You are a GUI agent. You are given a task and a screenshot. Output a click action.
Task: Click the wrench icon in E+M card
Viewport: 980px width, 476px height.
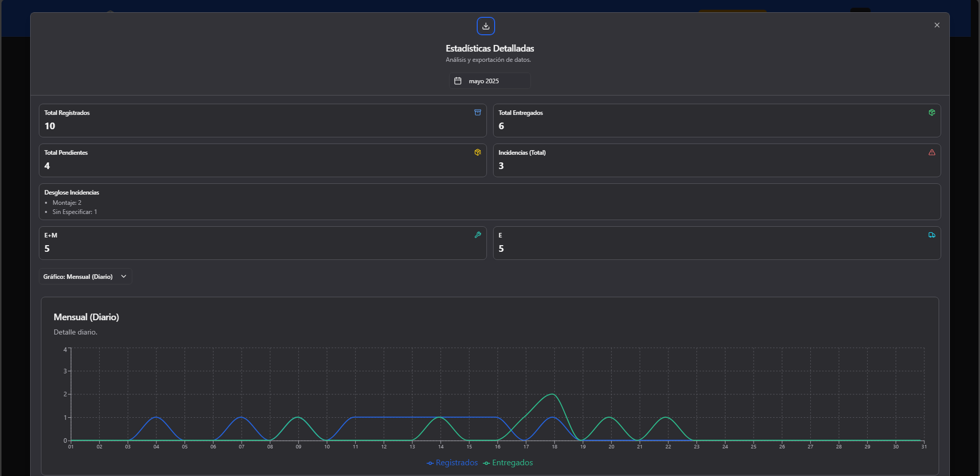[x=477, y=235]
